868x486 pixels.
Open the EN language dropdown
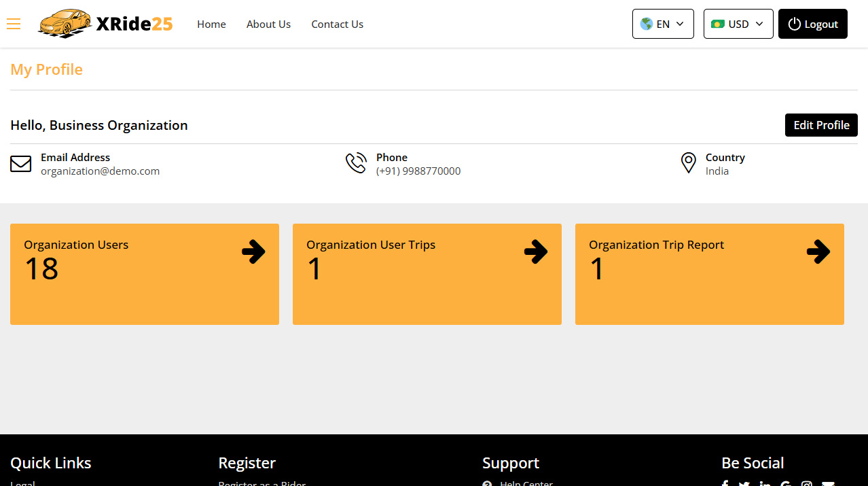663,24
